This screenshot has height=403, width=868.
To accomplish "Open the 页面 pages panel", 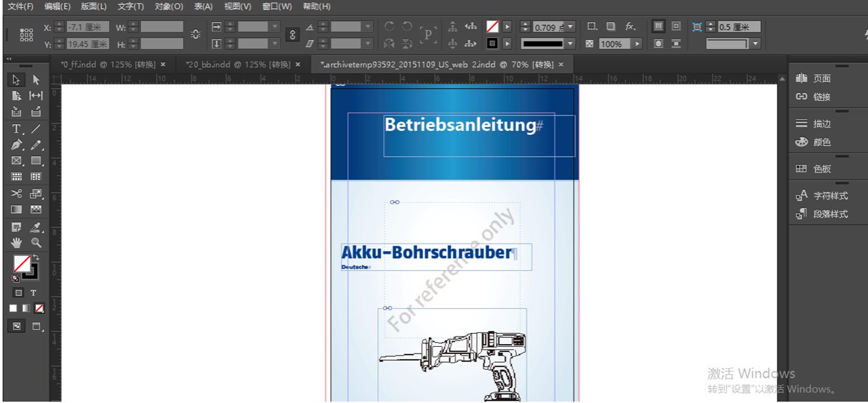I will click(822, 79).
